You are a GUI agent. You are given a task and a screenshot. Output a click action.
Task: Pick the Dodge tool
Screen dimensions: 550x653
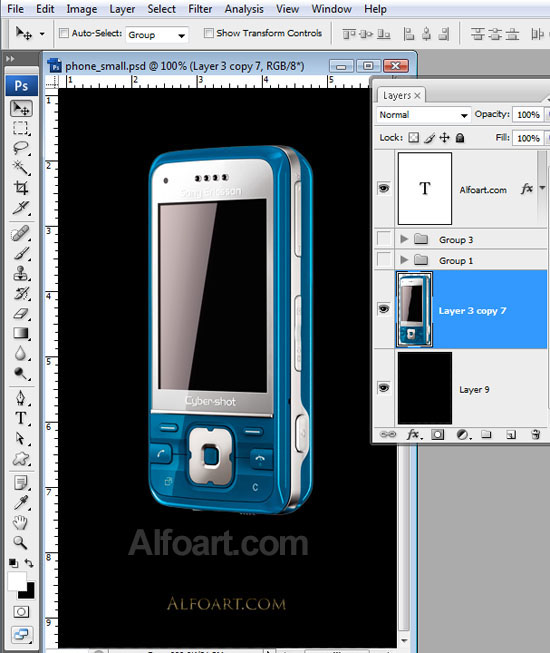[21, 373]
